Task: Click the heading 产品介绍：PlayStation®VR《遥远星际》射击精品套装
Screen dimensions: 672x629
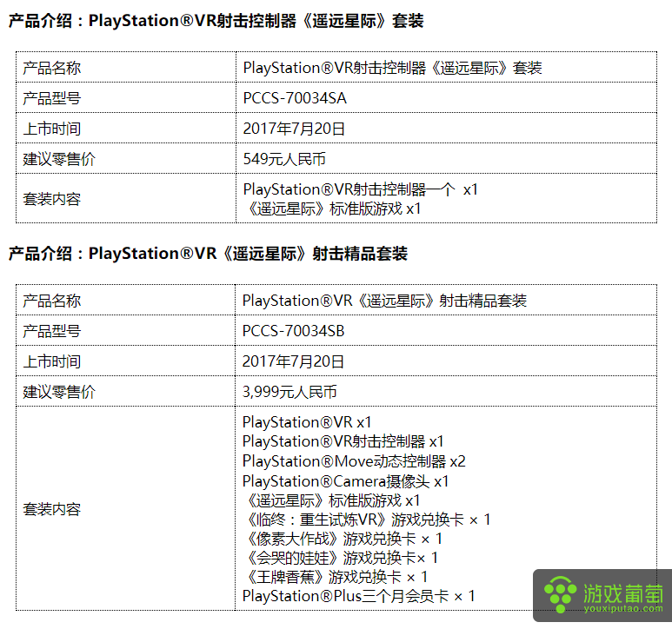Action: (209, 254)
